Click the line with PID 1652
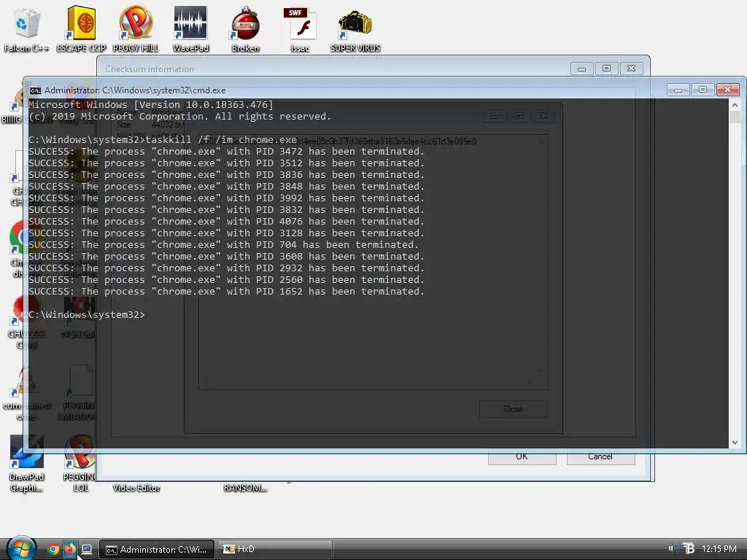This screenshot has width=747, height=560. 226,292
